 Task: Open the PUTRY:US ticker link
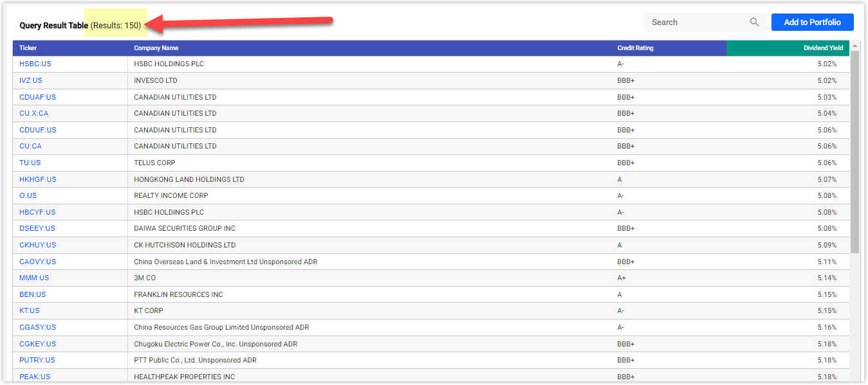point(37,360)
